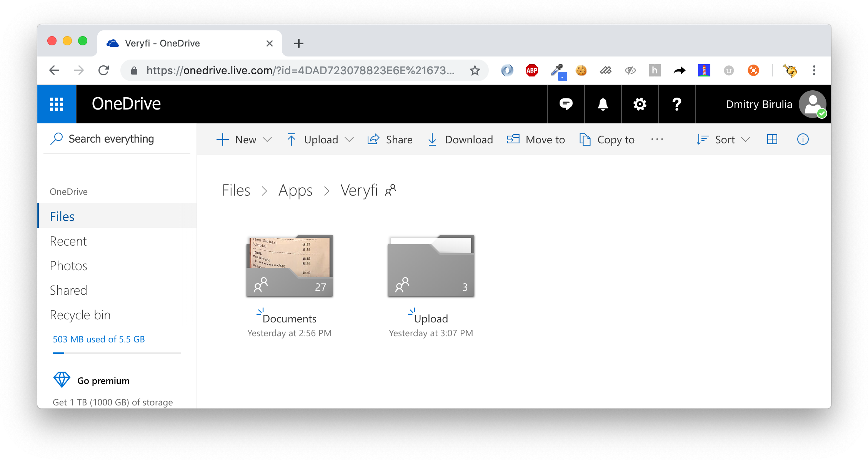Open the Recycle bin section
868x460 pixels.
(x=80, y=314)
